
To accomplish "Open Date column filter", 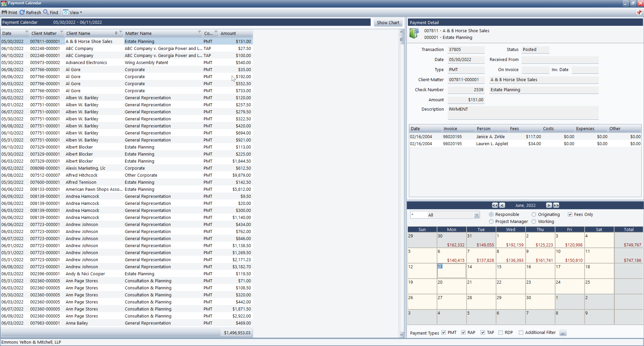I will [x=27, y=32].
